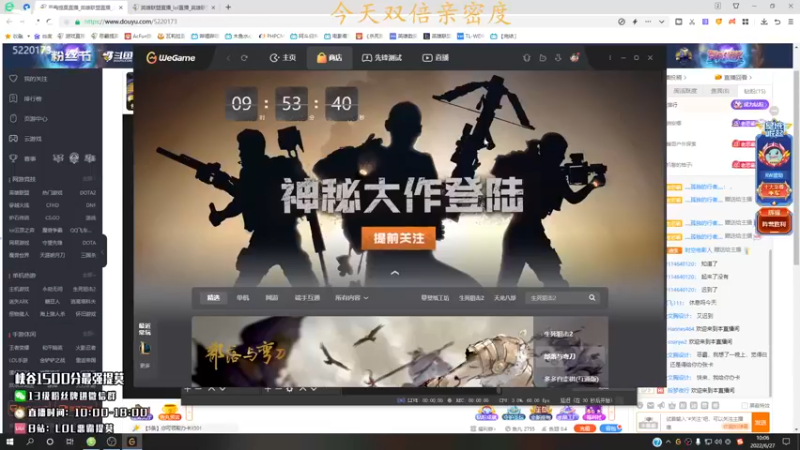Refresh the WeGame page
This screenshot has width=800, height=450.
pyautogui.click(x=244, y=58)
